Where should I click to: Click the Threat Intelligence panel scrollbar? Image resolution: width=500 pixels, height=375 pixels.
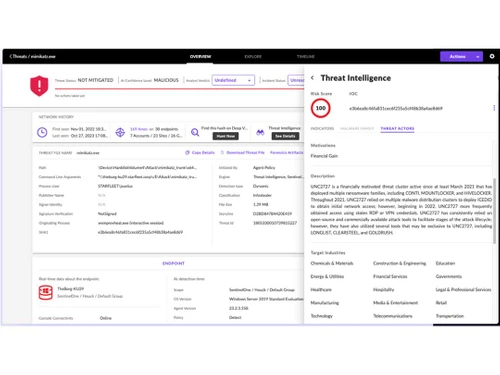pyautogui.click(x=494, y=210)
